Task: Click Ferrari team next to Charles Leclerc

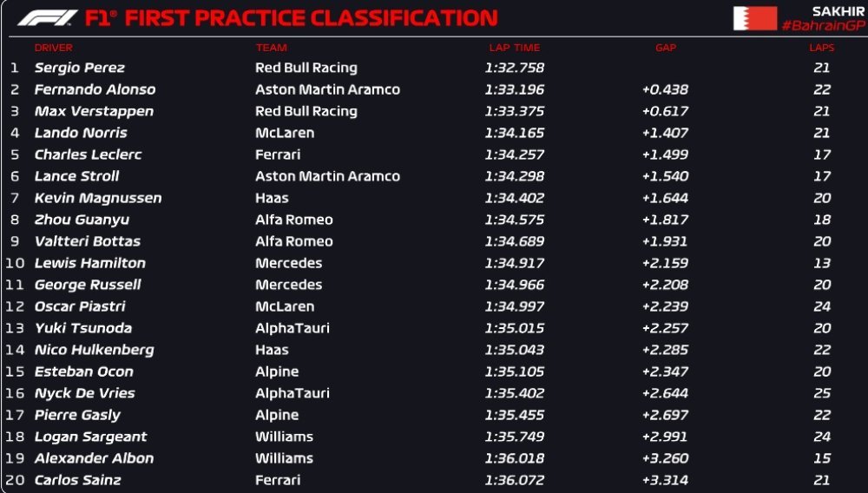Action: [x=278, y=154]
